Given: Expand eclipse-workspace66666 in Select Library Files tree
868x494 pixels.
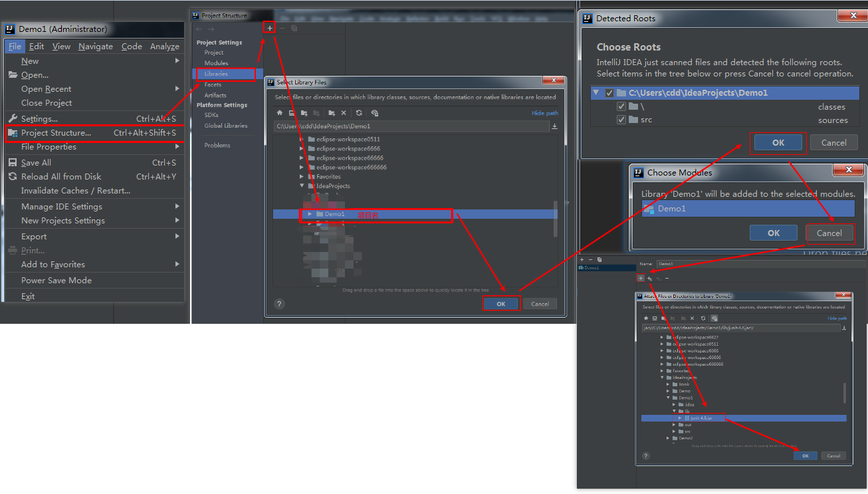Looking at the screenshot, I should pos(302,158).
